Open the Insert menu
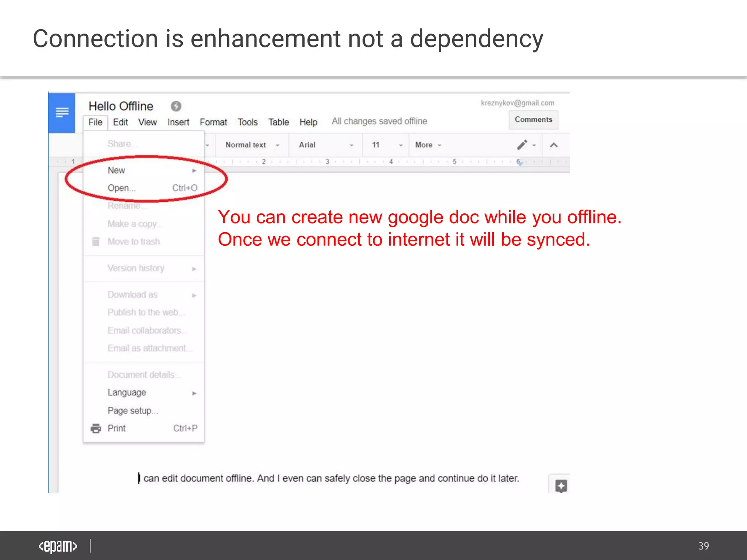The height and width of the screenshot is (560, 747). (x=178, y=122)
